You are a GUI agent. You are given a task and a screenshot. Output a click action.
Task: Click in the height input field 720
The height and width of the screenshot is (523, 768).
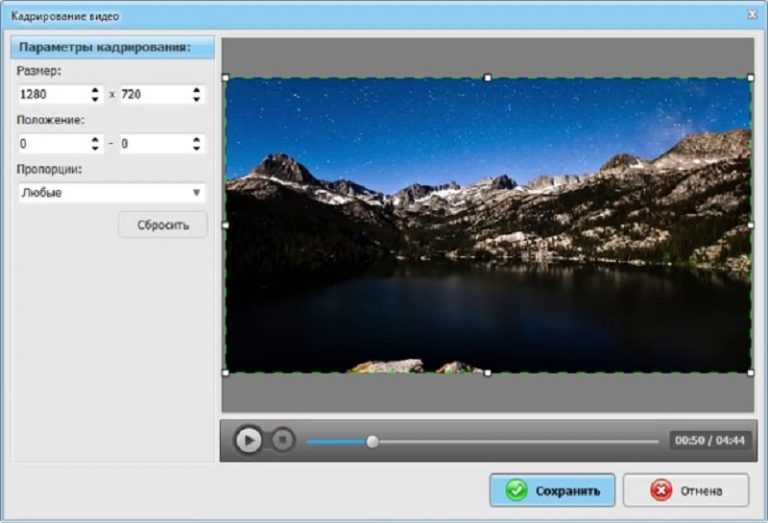point(156,94)
